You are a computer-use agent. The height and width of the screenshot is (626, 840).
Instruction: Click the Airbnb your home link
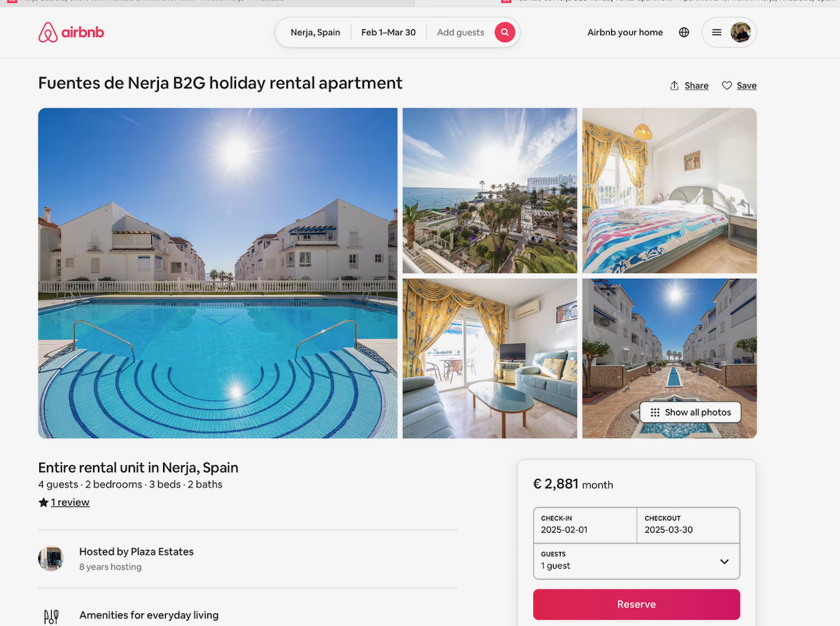(625, 32)
